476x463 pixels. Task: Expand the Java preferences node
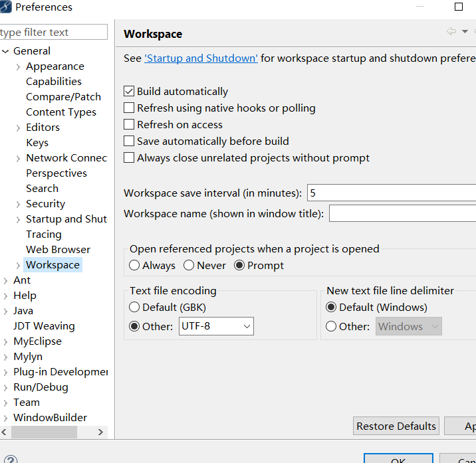pyautogui.click(x=5, y=312)
